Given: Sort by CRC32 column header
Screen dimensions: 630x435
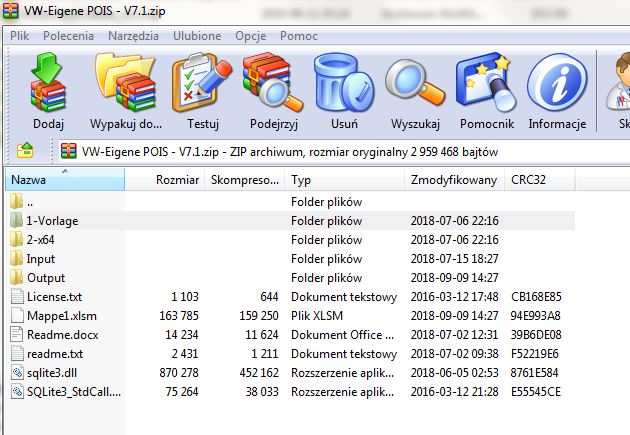Looking at the screenshot, I should [x=540, y=180].
